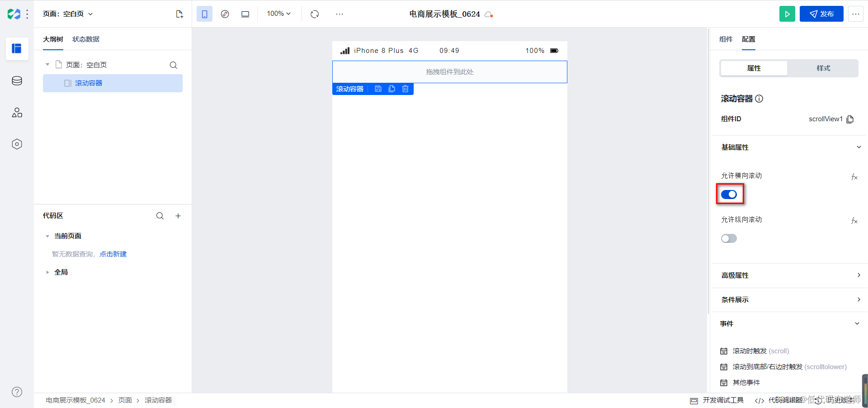Switch to desktop PC preview mode
The image size is (868, 408).
245,14
